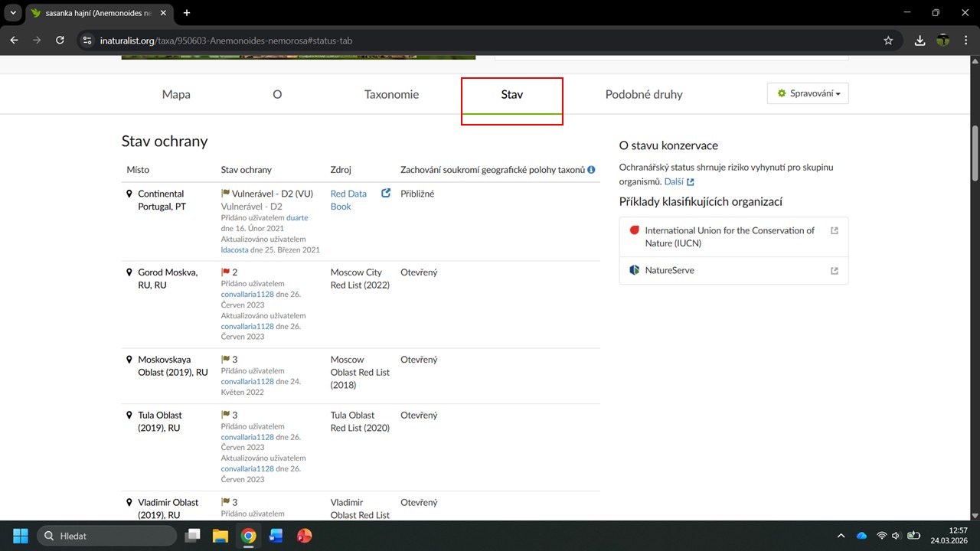
Task: Reload the page using the refresh icon
Action: point(60,41)
